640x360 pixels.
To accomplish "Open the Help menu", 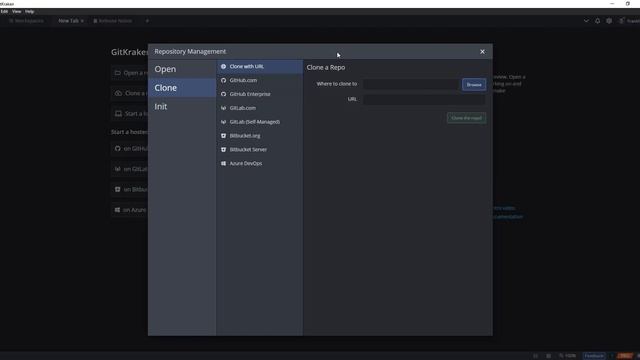I will (29, 11).
